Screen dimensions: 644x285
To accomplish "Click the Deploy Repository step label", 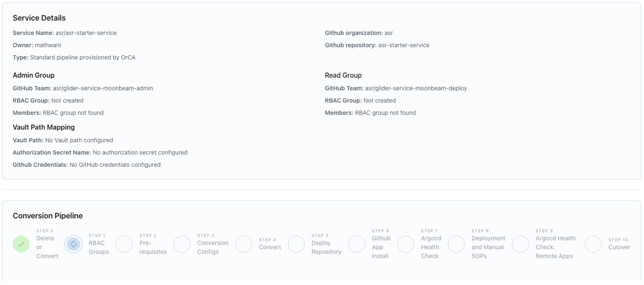I will [326, 247].
